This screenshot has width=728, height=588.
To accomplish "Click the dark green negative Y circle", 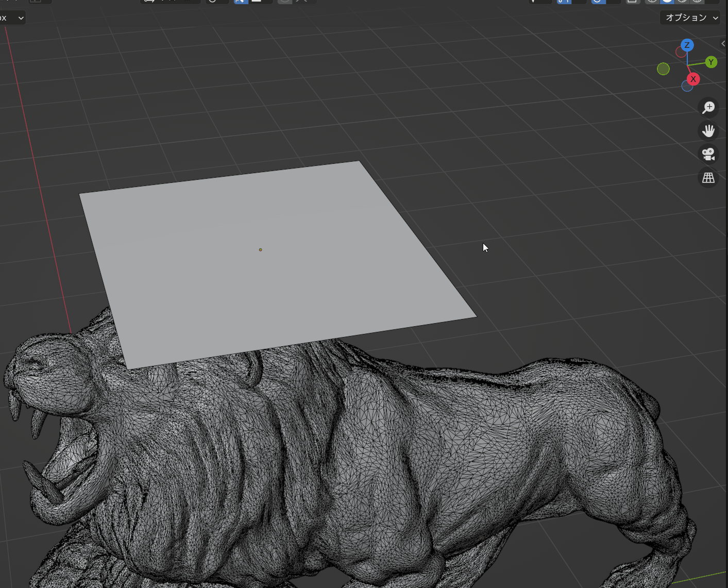I will click(663, 69).
